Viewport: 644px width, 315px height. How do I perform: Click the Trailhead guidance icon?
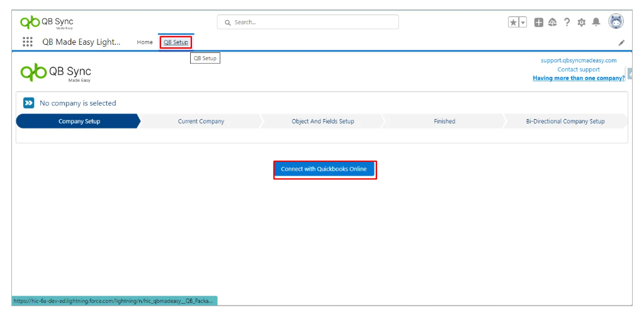click(x=553, y=23)
